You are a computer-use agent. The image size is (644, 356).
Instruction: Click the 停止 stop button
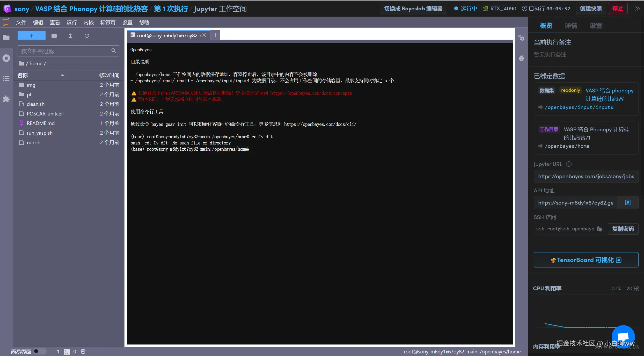pyautogui.click(x=618, y=9)
